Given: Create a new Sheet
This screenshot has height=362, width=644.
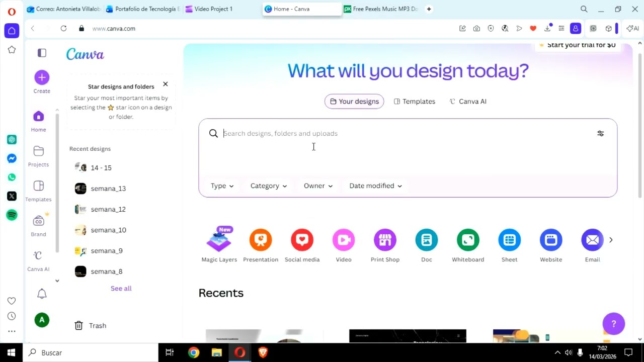Looking at the screenshot, I should pos(509,240).
